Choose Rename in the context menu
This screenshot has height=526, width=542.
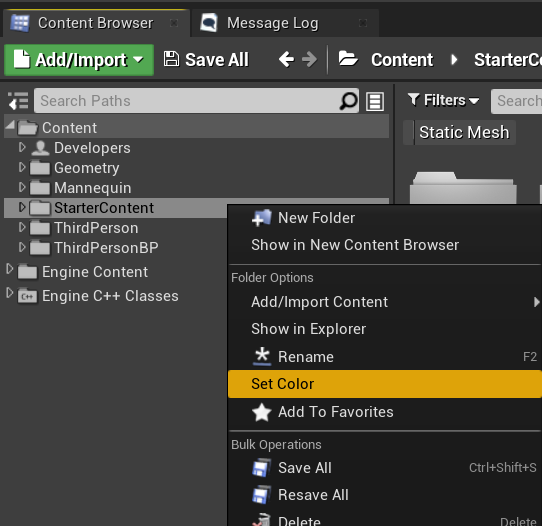coord(385,357)
